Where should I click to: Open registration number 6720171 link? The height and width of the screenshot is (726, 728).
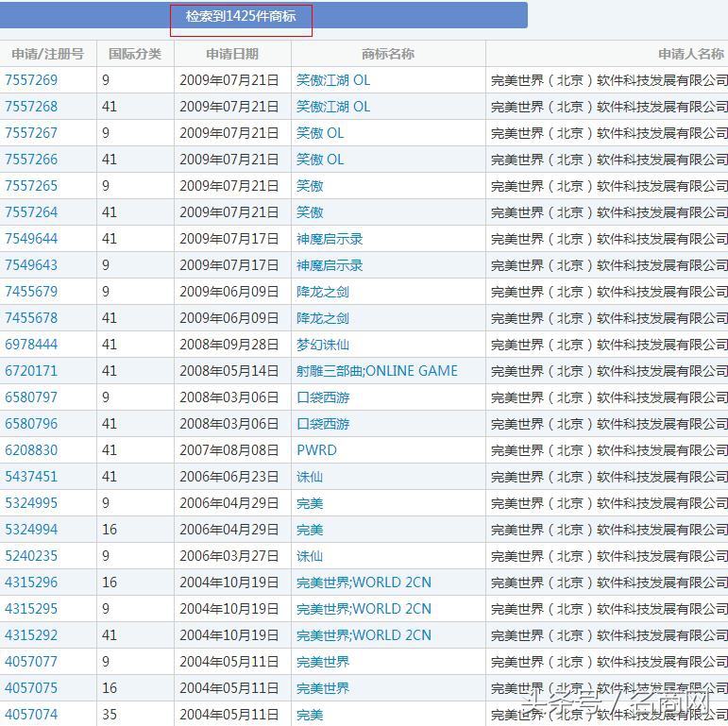pos(31,371)
